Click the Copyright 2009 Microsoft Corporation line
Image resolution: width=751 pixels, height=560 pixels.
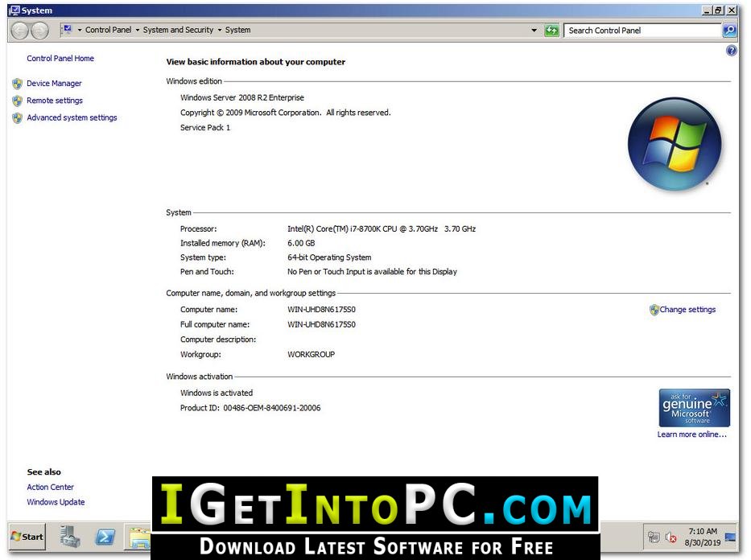tap(286, 113)
